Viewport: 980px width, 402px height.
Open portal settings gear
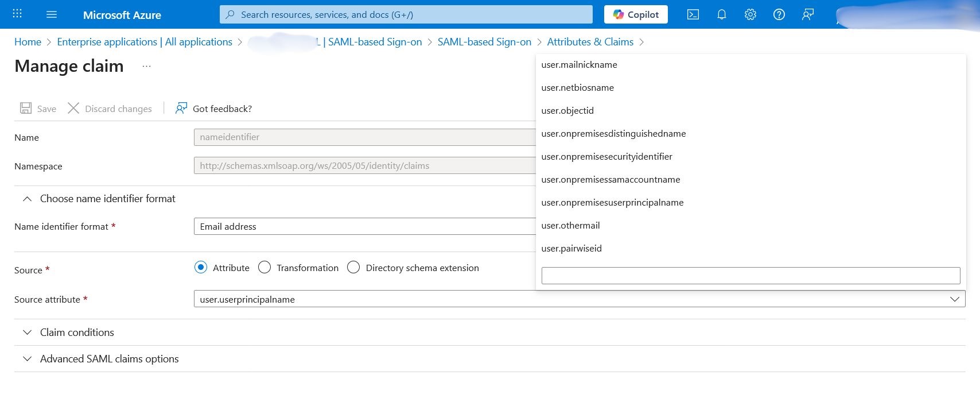click(x=750, y=14)
